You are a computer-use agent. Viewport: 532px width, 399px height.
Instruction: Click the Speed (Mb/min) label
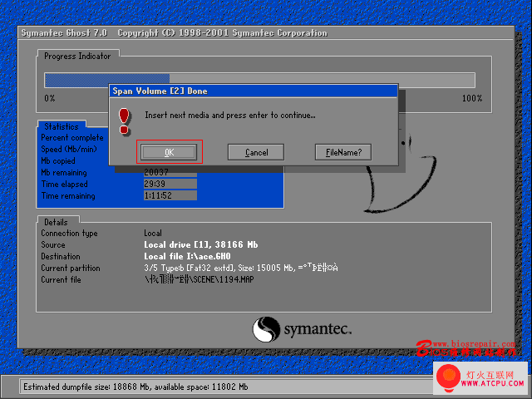[x=69, y=150]
